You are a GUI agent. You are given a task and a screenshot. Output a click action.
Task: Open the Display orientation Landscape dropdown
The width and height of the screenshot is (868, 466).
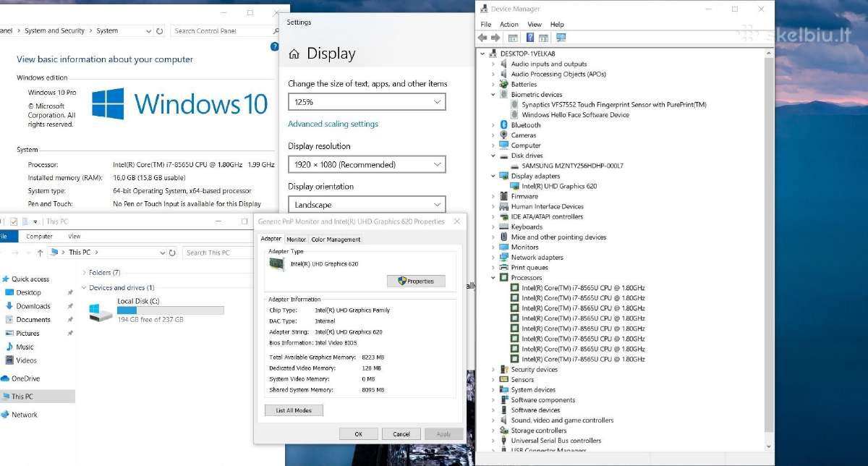pos(367,205)
